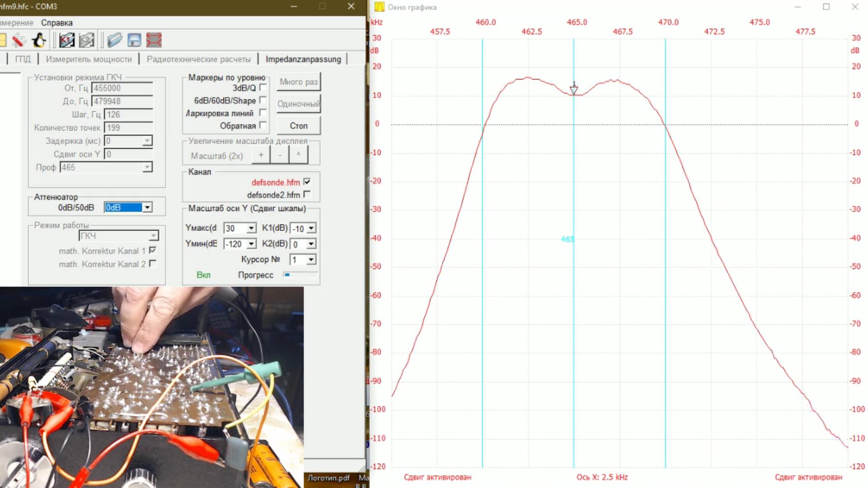
Task: Click the Swiss army knife settings icon
Action: pyautogui.click(x=19, y=41)
